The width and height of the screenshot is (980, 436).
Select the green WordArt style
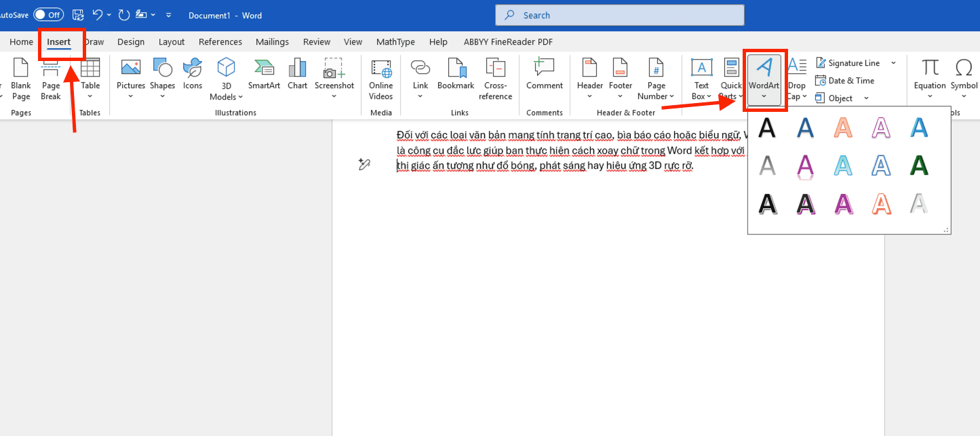coord(919,165)
